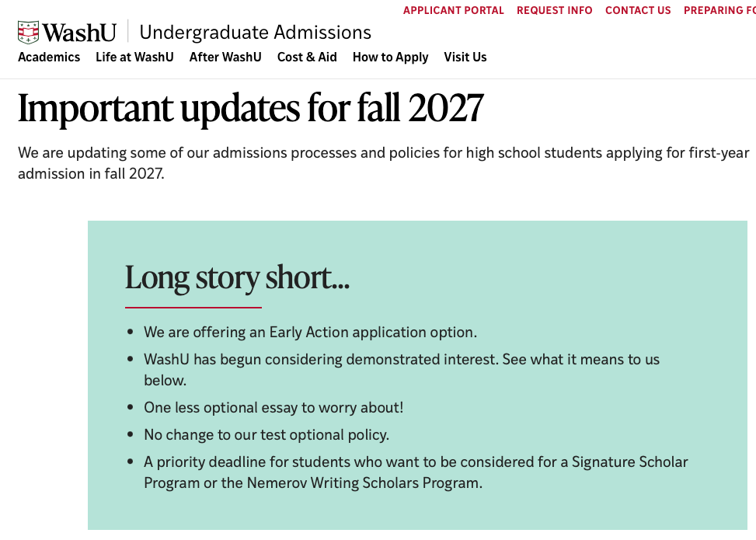Select the Visit Us navigation item
Image resolution: width=756 pixels, height=540 pixels.
pyautogui.click(x=465, y=57)
